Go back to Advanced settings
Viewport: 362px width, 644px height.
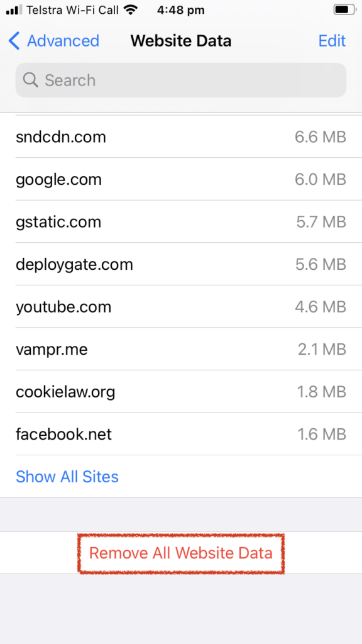coord(54,41)
